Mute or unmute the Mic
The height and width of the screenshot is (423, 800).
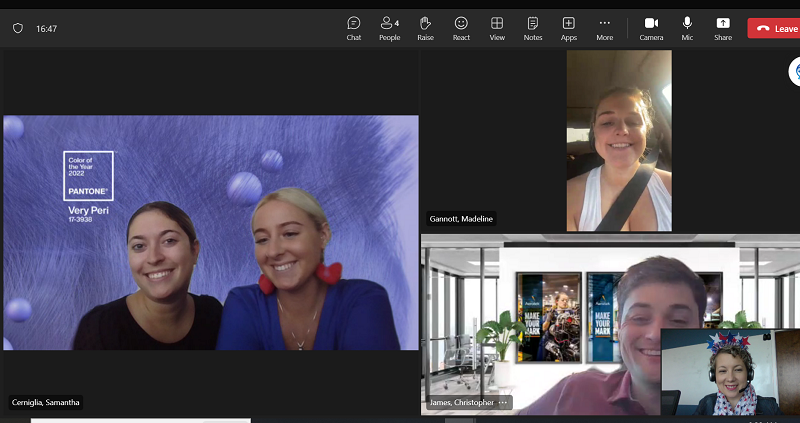point(687,29)
